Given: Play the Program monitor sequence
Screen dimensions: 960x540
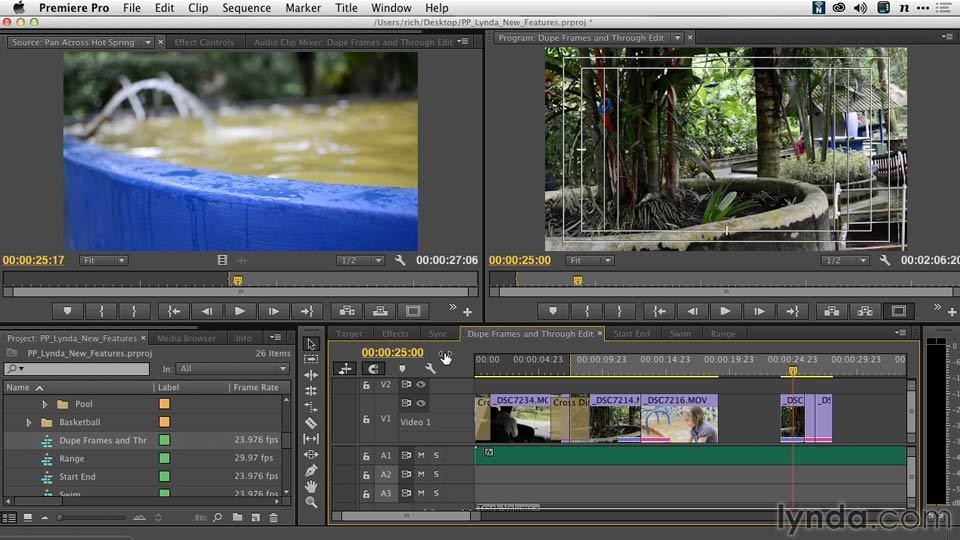Looking at the screenshot, I should (725, 311).
